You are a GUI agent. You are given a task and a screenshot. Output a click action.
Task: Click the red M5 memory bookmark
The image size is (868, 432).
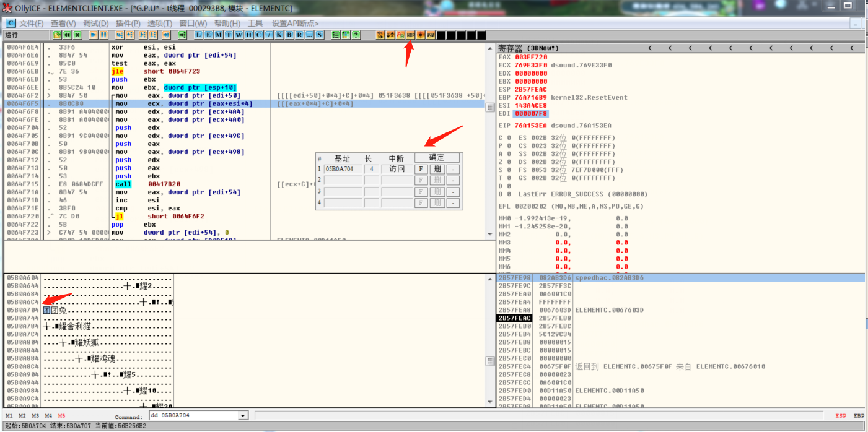click(x=61, y=415)
